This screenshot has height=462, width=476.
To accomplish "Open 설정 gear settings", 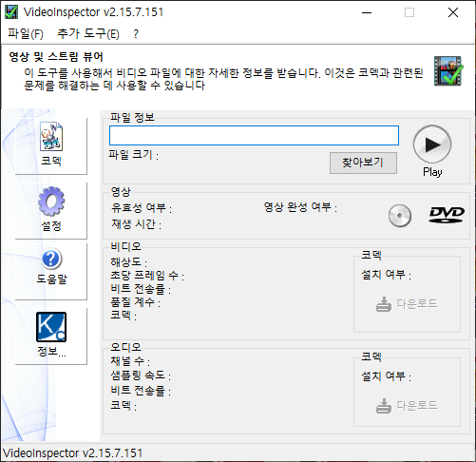I will 51,210.
